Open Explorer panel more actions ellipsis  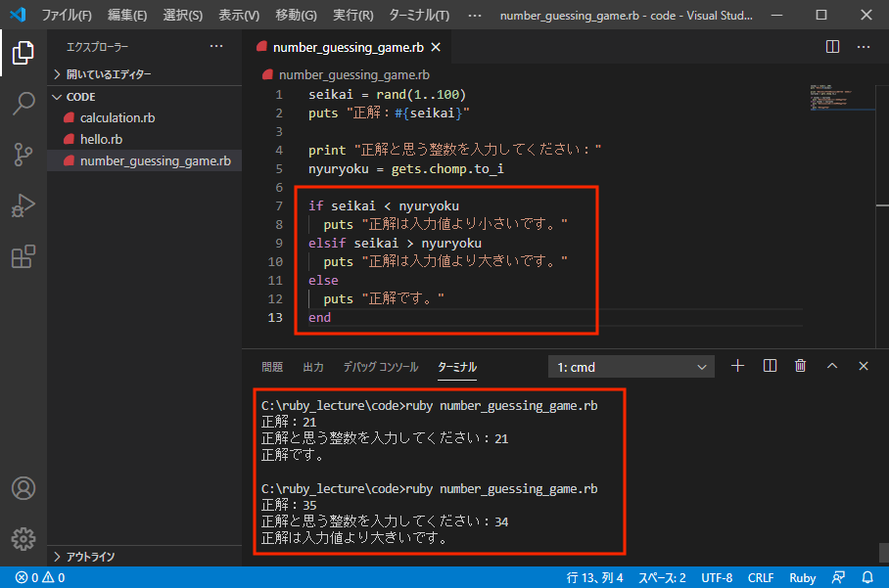pos(216,46)
